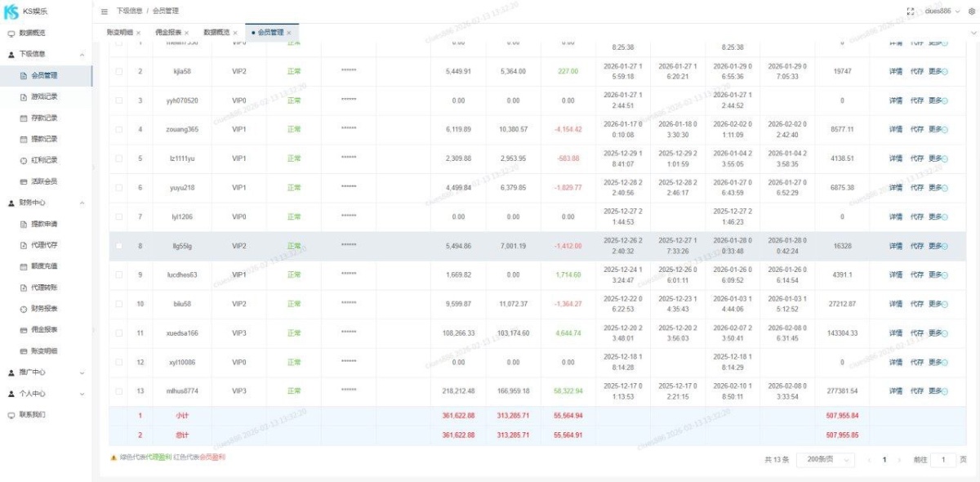Collapse the sidebar with hamburger icon
Image resolution: width=980 pixels, height=482 pixels.
[x=104, y=11]
